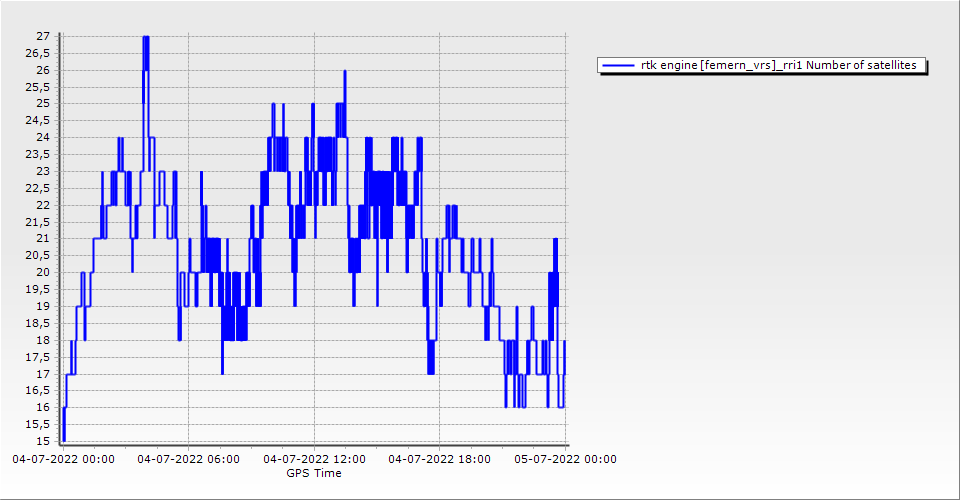Screen dimensions: 960x500
Task: Click the 27 value on y-axis
Action: pyautogui.click(x=43, y=36)
